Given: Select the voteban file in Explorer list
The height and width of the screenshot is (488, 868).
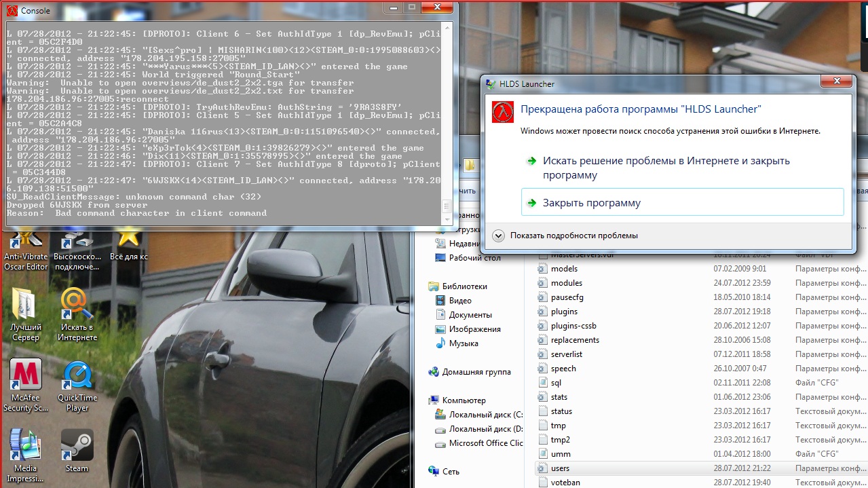Looking at the screenshot, I should click(x=565, y=483).
